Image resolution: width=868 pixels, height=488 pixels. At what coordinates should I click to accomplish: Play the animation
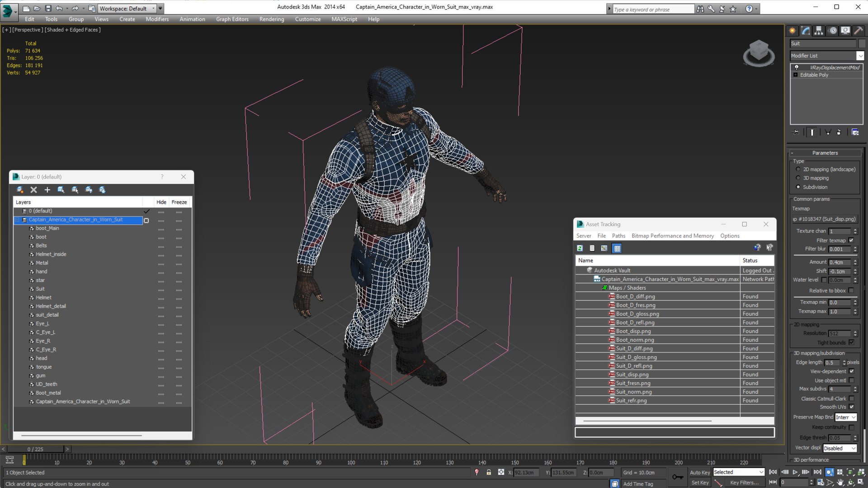click(795, 472)
